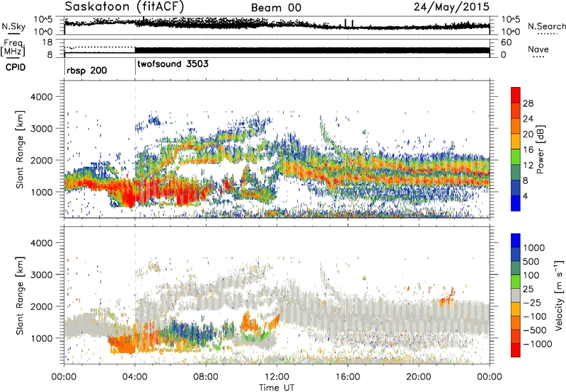Viewport: 566px width, 392px height.
Task: Click the 'twofsound 3503' CPID text
Action: 173,64
